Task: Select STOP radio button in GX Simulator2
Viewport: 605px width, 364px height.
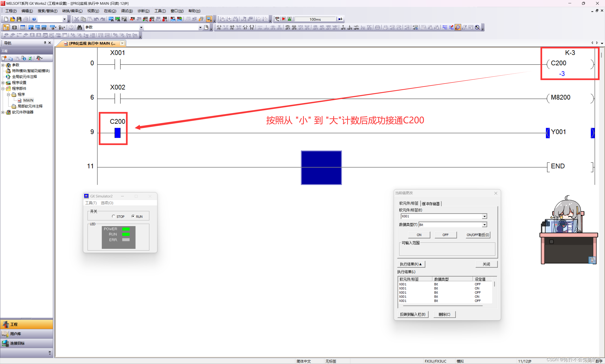Action: click(x=114, y=216)
